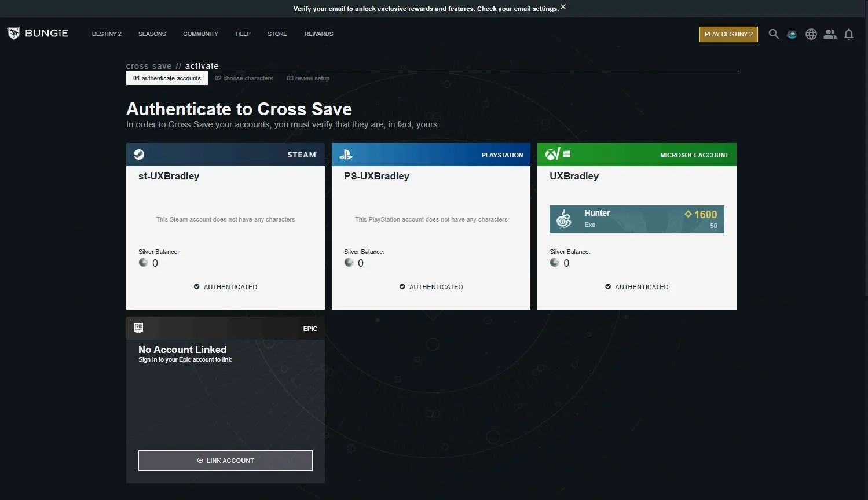Screen dimensions: 868x500
Task: Click the Microsoft authenticated checkmark icon
Action: [x=608, y=286]
